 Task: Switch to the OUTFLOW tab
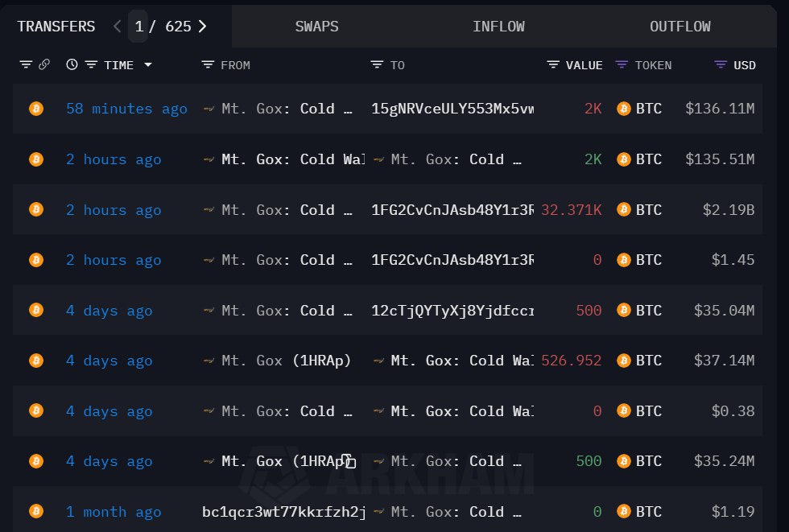coord(680,27)
